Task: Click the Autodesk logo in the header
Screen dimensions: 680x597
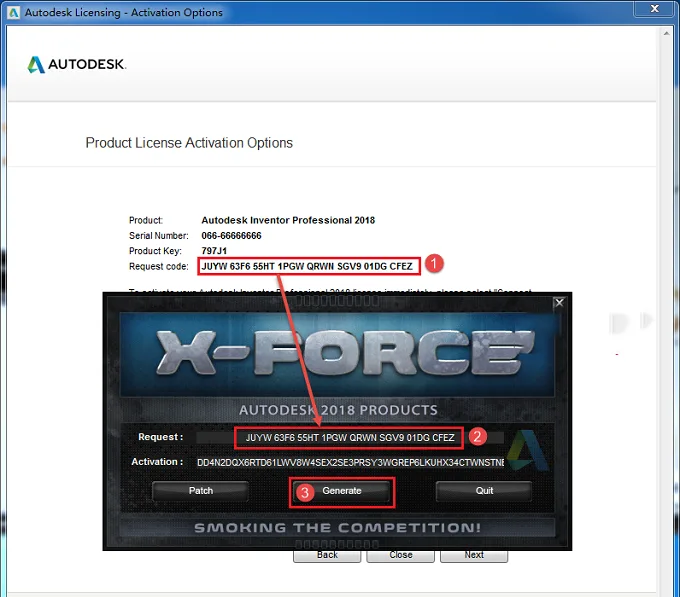Action: click(77, 65)
